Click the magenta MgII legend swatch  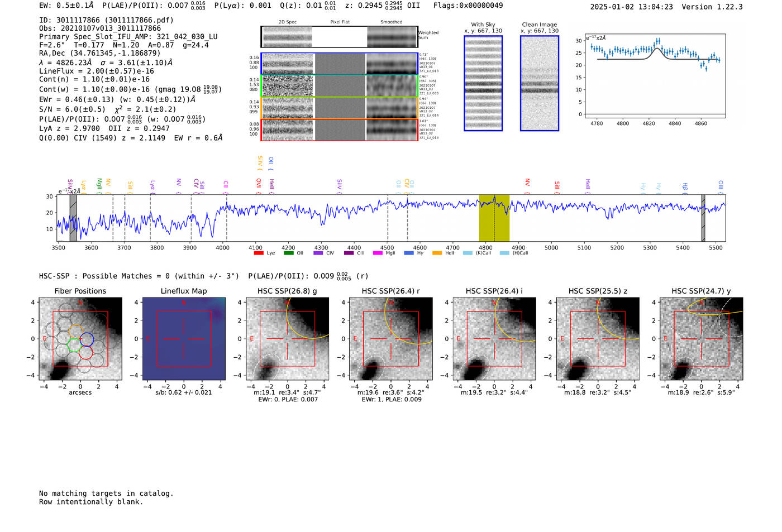[x=378, y=253]
